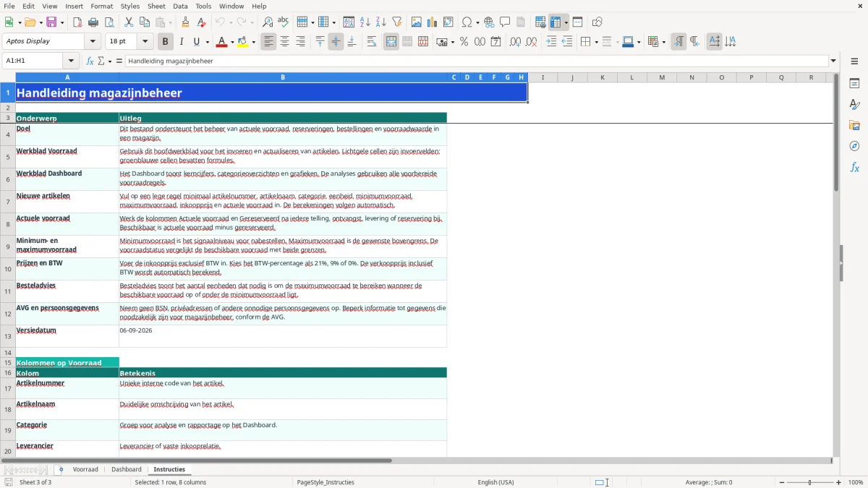Insert Hyperlink via globe icon
The width and height of the screenshot is (868, 488).
pos(489,22)
